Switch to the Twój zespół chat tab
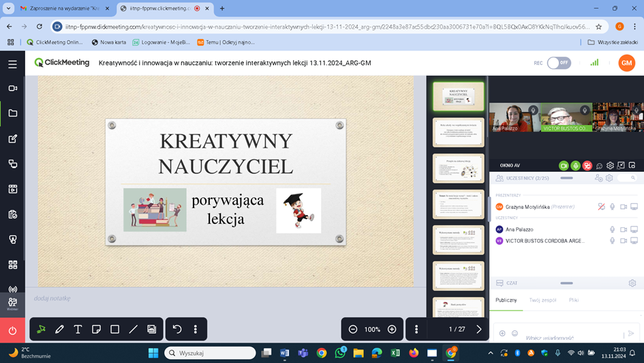Viewport: 644px width, 363px height. pyautogui.click(x=542, y=300)
